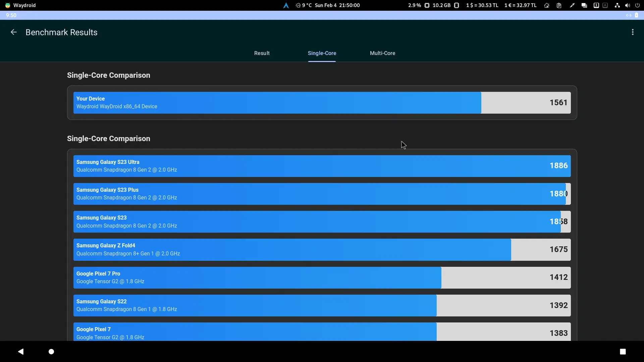Screen dimensions: 644x362
Task: Click the memory chip icon after 10.2 GB
Action: pos(457,5)
